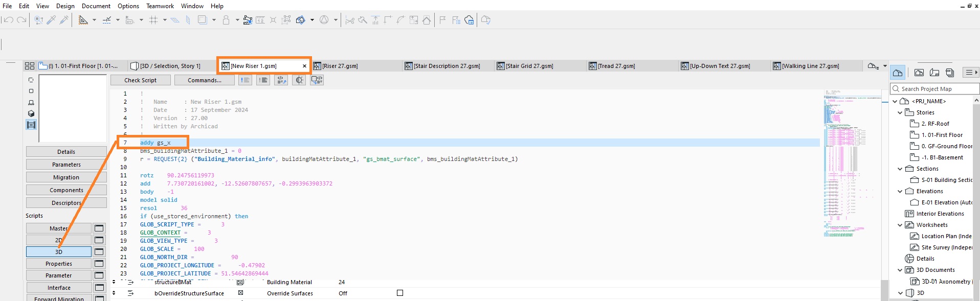Image resolution: width=980 pixels, height=301 pixels.
Task: Click the Guide Lines triangle ruler icon
Action: coord(83,20)
